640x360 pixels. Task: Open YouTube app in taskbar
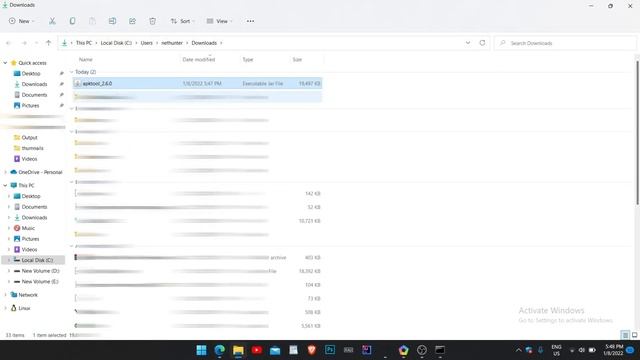(x=257, y=350)
